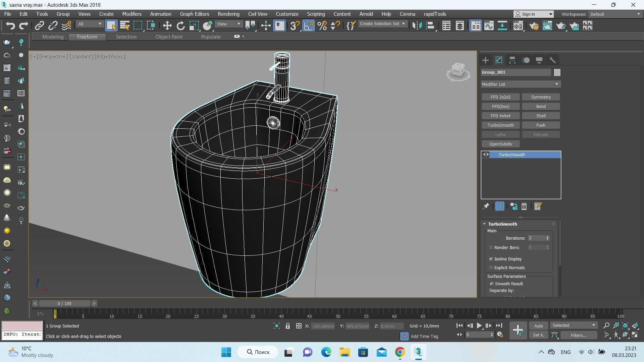Uncheck Isoline Display checkbox
The width and height of the screenshot is (644, 362).
491,259
